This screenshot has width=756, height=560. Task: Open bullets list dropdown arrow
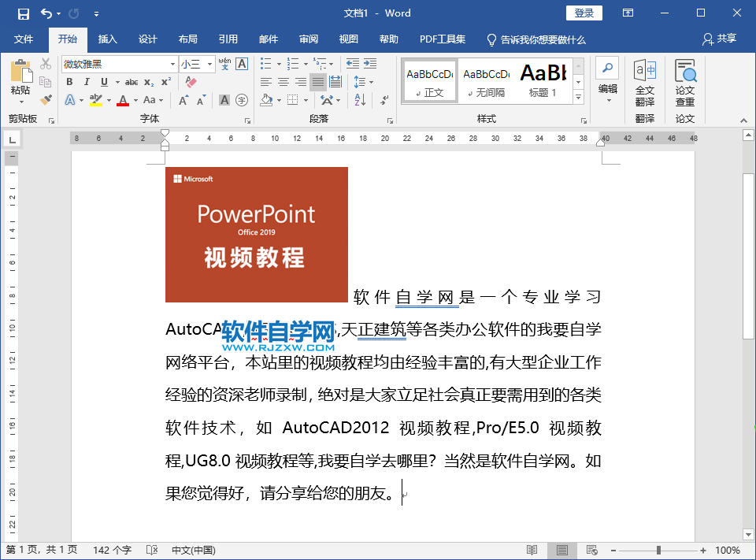279,64
